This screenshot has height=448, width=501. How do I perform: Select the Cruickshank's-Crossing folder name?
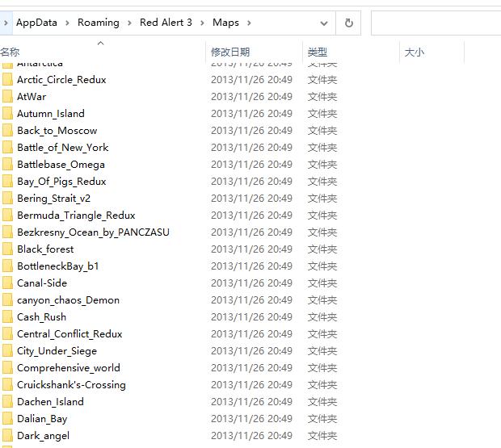(71, 385)
